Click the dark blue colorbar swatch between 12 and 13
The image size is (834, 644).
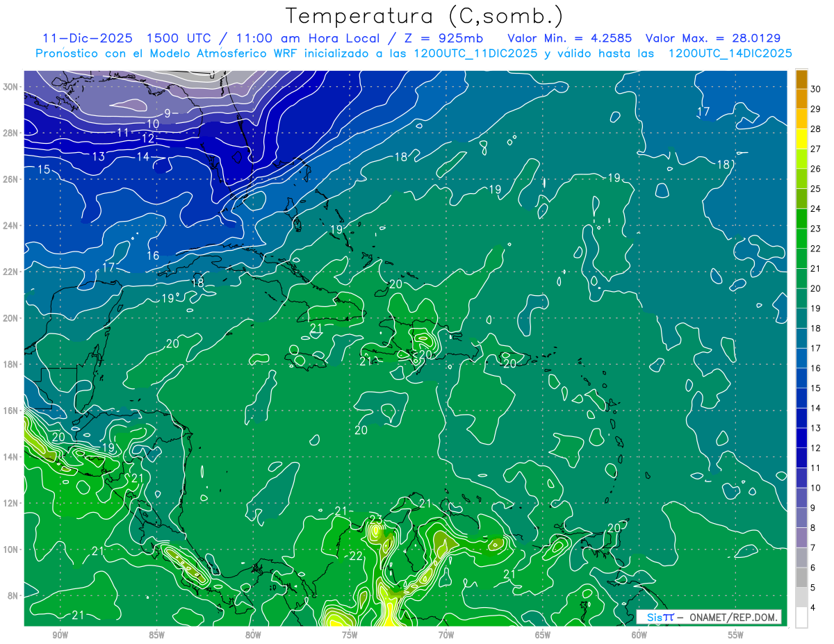click(801, 438)
